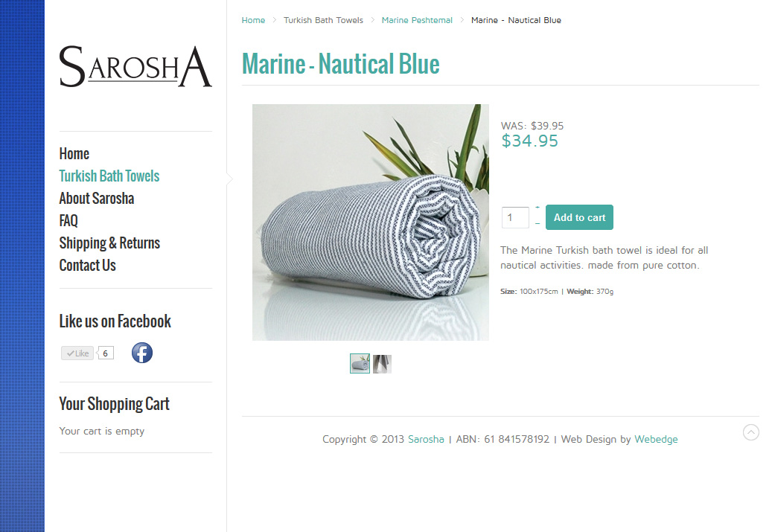Viewport: 772px width, 532px height.
Task: Click the Home breadcrumb link
Action: 253,20
